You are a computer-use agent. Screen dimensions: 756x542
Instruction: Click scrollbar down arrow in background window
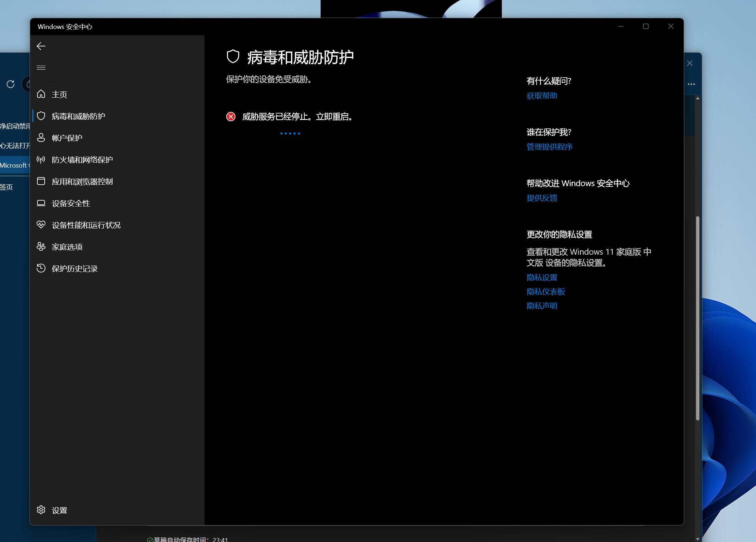point(698,539)
